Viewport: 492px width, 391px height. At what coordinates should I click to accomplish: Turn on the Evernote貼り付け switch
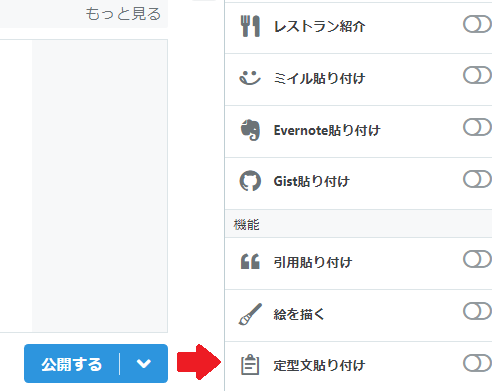click(x=477, y=128)
